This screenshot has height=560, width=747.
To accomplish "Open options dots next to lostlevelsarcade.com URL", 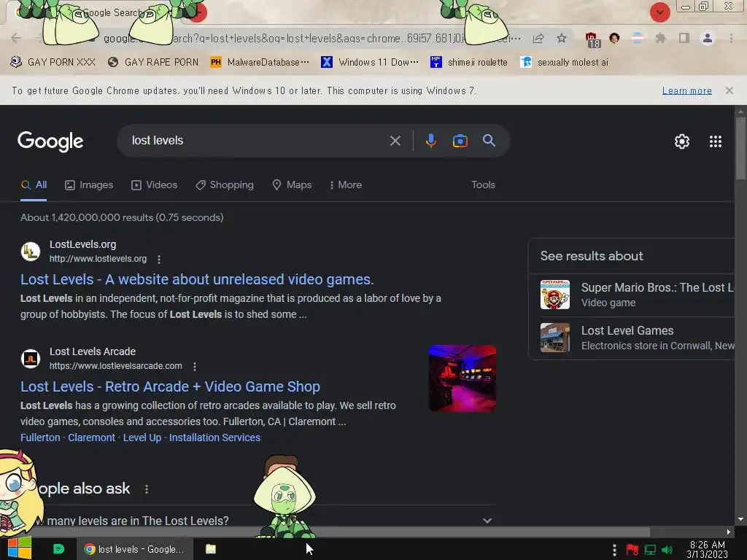I will (194, 366).
